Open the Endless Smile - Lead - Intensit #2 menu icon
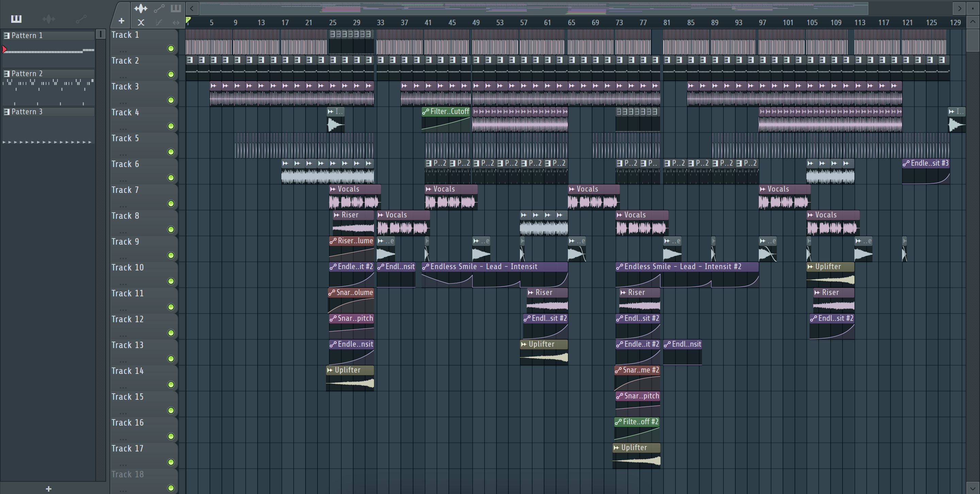 click(620, 267)
